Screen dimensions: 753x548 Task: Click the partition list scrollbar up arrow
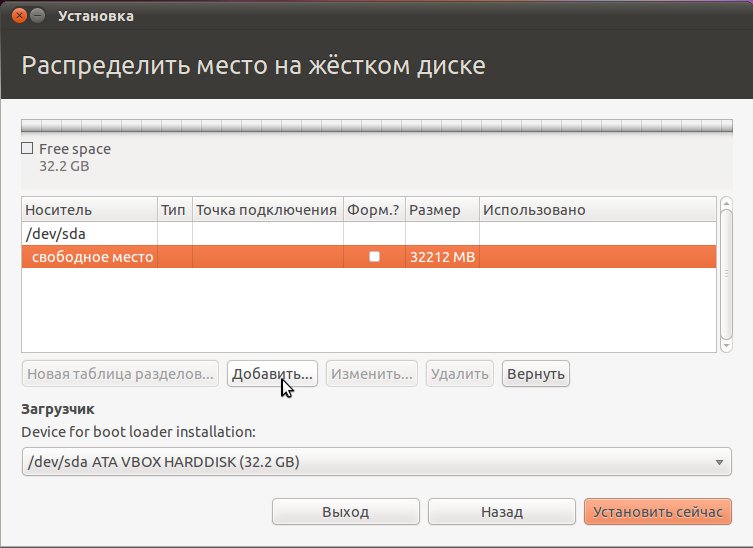726,202
